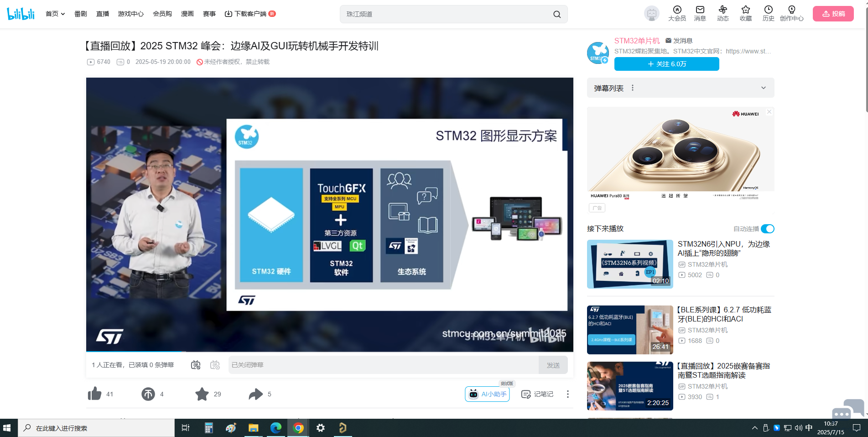Expand the 弹幕列表 panel
The width and height of the screenshot is (868, 437).
[763, 88]
